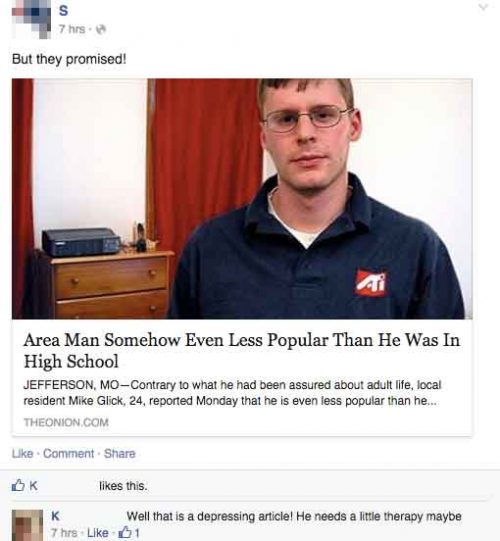Open the post options chevron menu
This screenshot has height=541, width=500.
484,8
